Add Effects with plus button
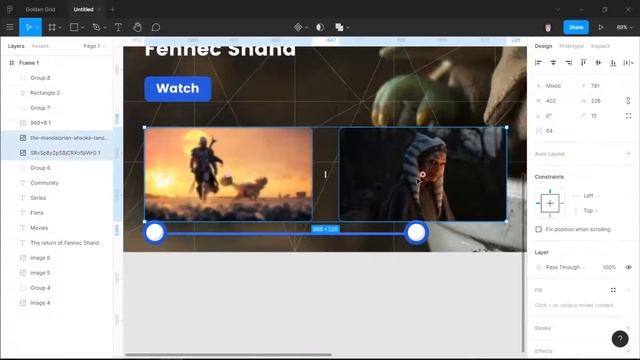 coord(628,351)
